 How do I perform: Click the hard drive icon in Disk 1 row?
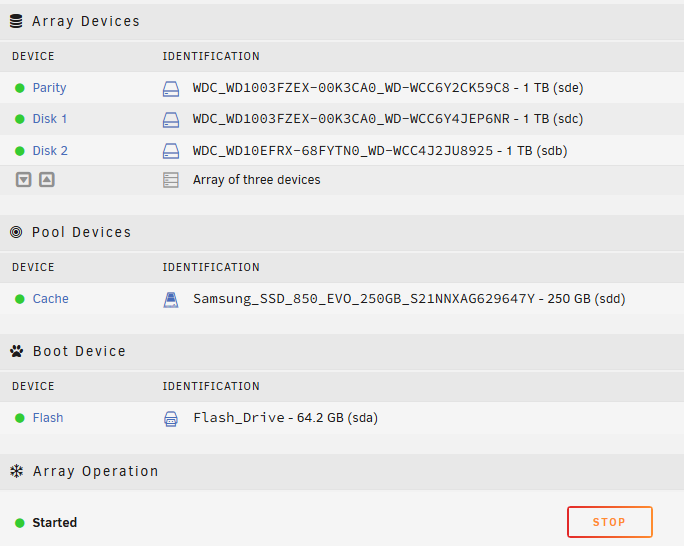(171, 119)
